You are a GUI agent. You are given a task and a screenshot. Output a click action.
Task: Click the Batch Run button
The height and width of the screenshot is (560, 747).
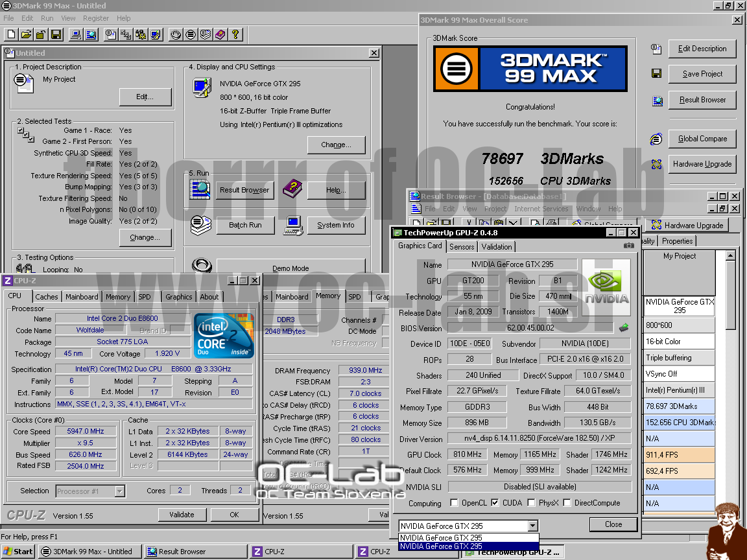pyautogui.click(x=245, y=226)
